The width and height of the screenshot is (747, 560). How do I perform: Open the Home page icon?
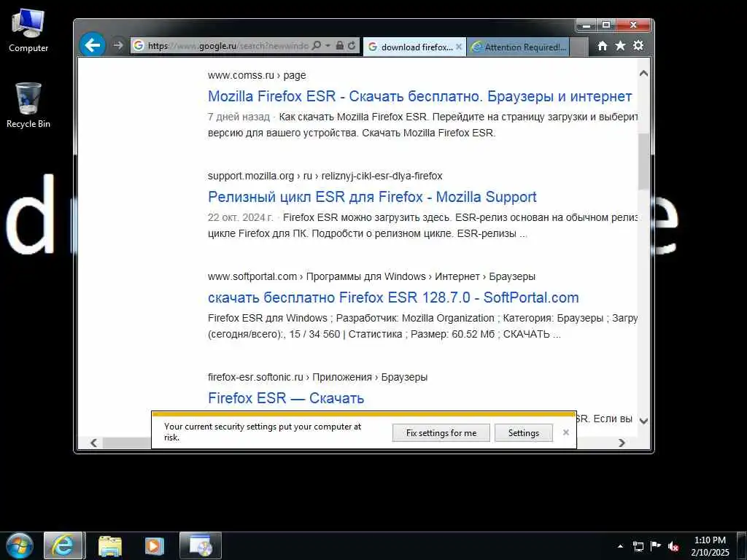click(x=602, y=46)
